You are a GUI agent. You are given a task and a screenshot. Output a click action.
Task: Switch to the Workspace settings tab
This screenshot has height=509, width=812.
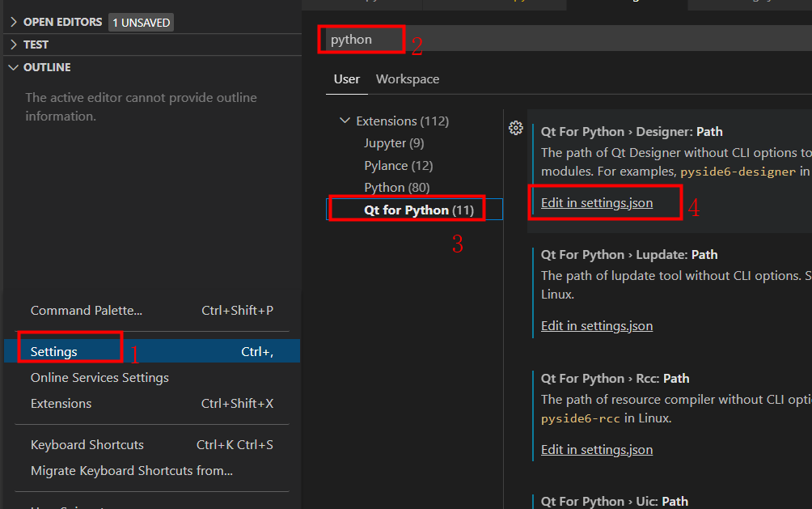[x=407, y=78]
